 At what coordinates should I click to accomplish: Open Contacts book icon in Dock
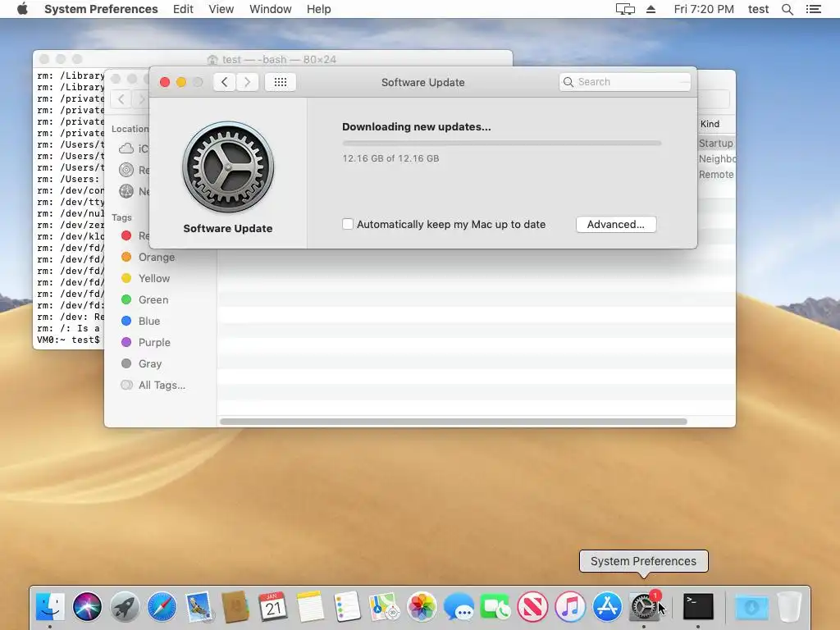point(235,606)
